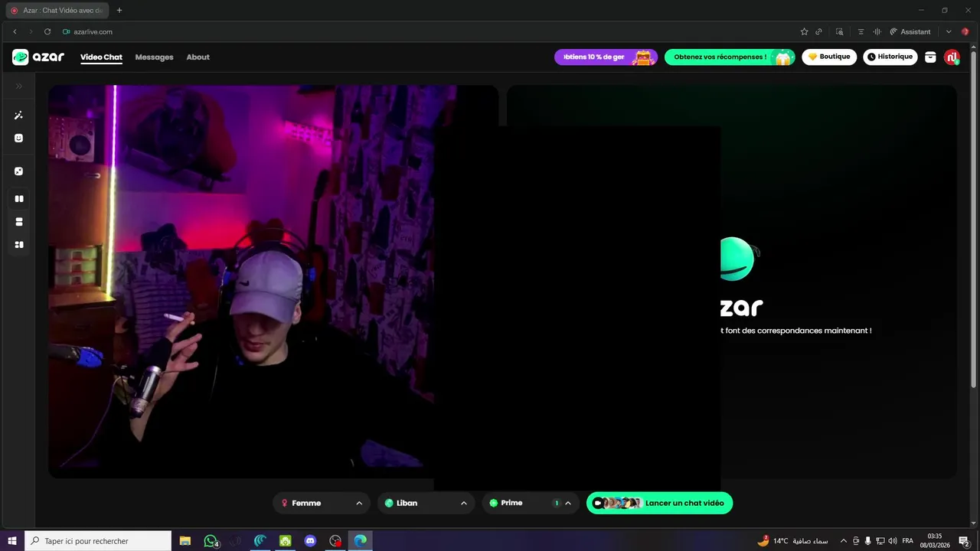Open the browser Assistant panel
Image resolution: width=980 pixels, height=551 pixels.
click(x=910, y=31)
